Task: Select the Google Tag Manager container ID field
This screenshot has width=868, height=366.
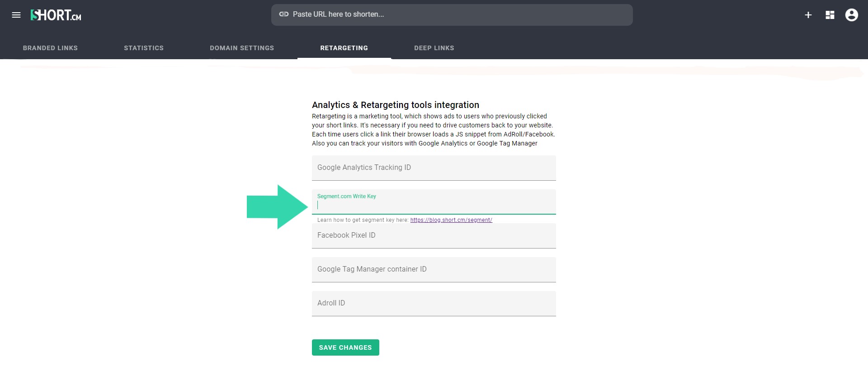Action: [434, 269]
